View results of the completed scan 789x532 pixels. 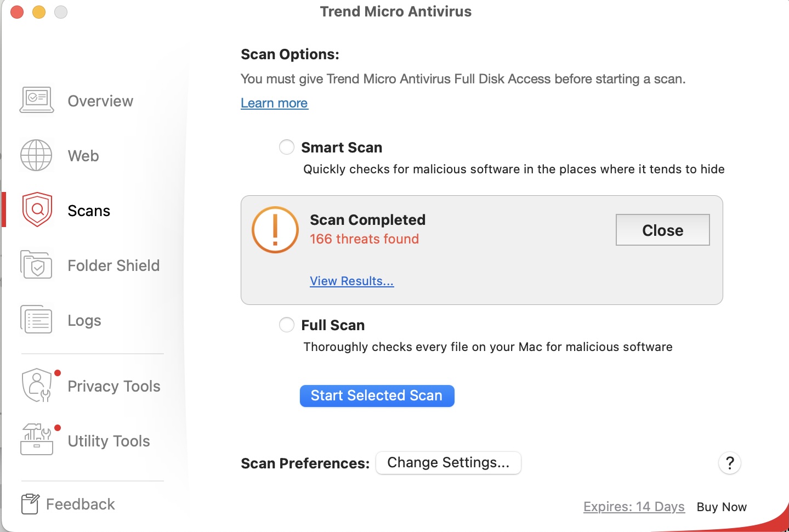[x=351, y=281]
